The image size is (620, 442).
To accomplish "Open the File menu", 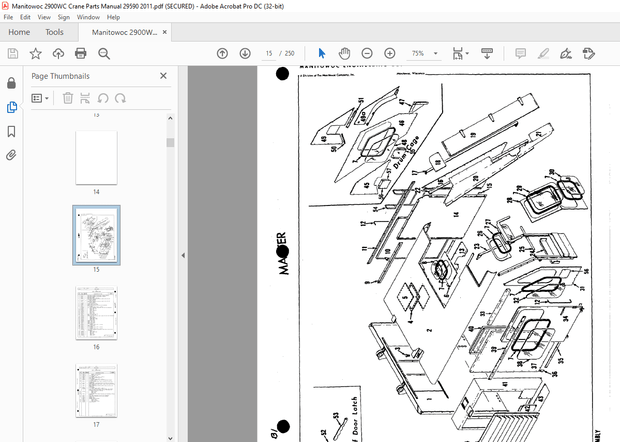I will [8, 17].
